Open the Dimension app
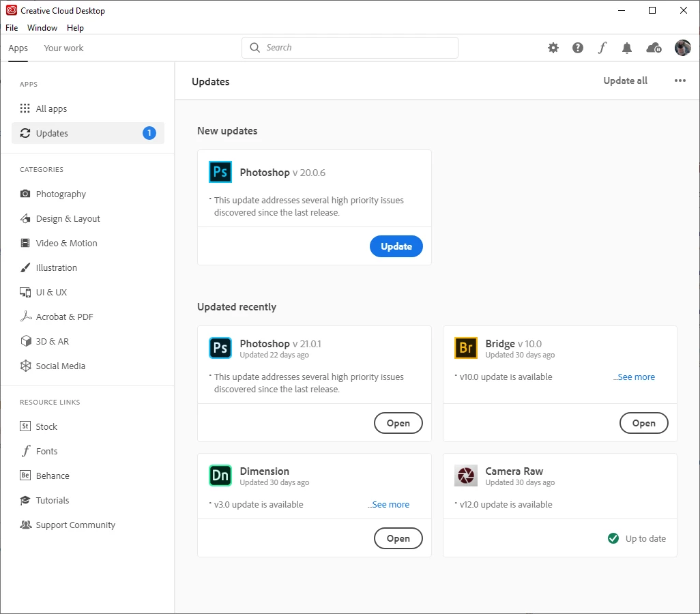The image size is (700, 614). [398, 538]
